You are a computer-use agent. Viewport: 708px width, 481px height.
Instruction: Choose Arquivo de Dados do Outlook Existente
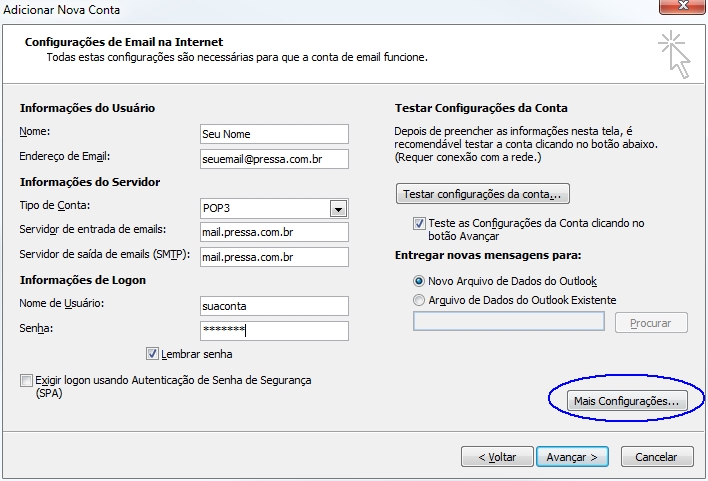click(419, 300)
